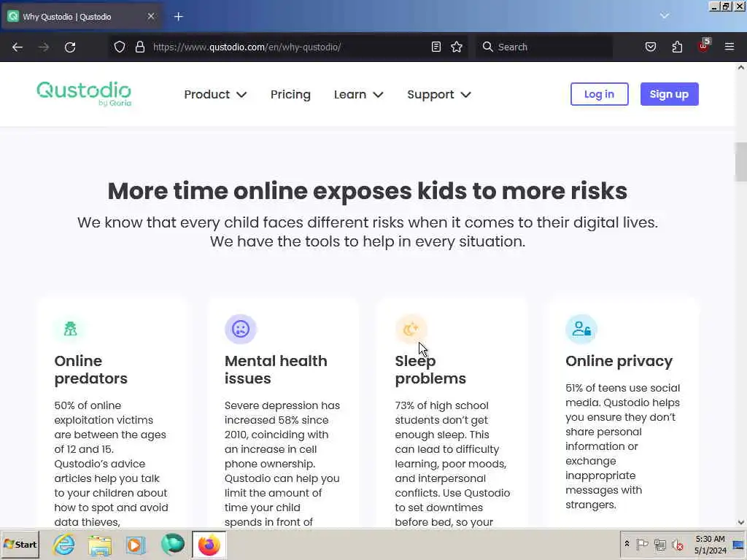Open the Qustodio logo homepage link
747x560 pixels.
(84, 93)
